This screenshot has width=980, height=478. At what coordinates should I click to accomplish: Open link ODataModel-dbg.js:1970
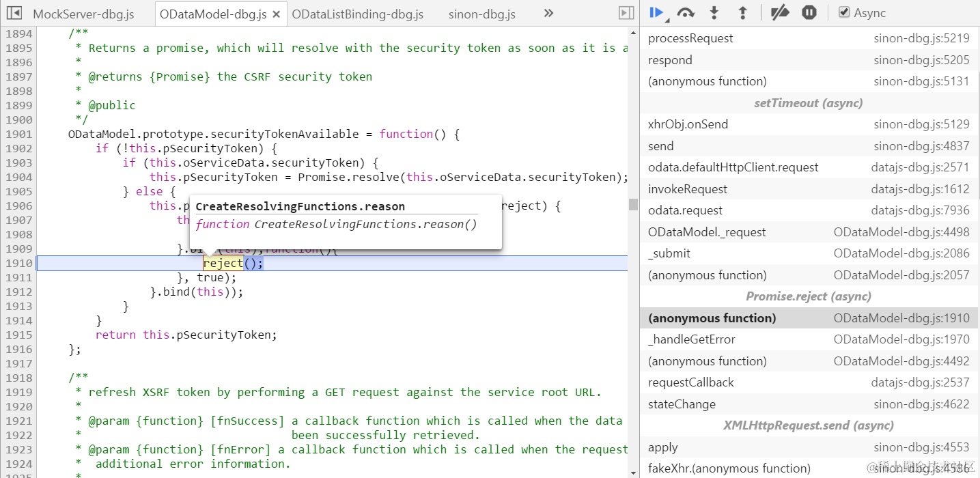(x=901, y=339)
